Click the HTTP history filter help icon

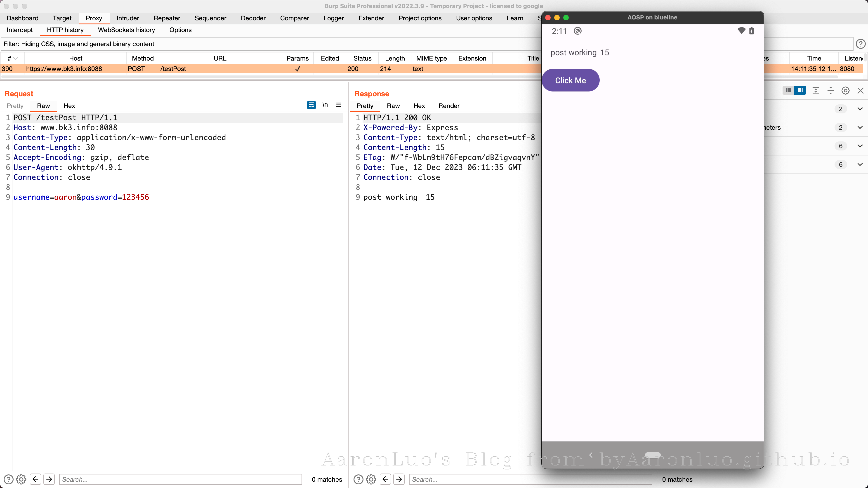click(x=860, y=44)
